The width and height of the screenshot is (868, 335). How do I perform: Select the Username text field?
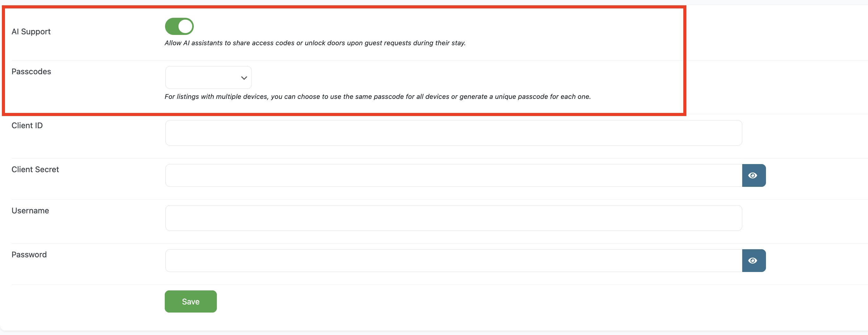[x=453, y=218]
